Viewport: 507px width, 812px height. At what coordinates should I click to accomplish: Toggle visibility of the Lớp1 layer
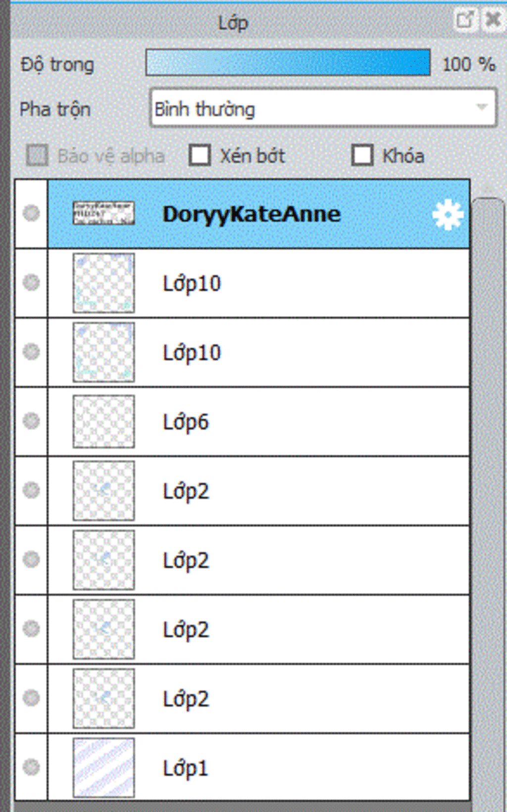click(x=31, y=767)
